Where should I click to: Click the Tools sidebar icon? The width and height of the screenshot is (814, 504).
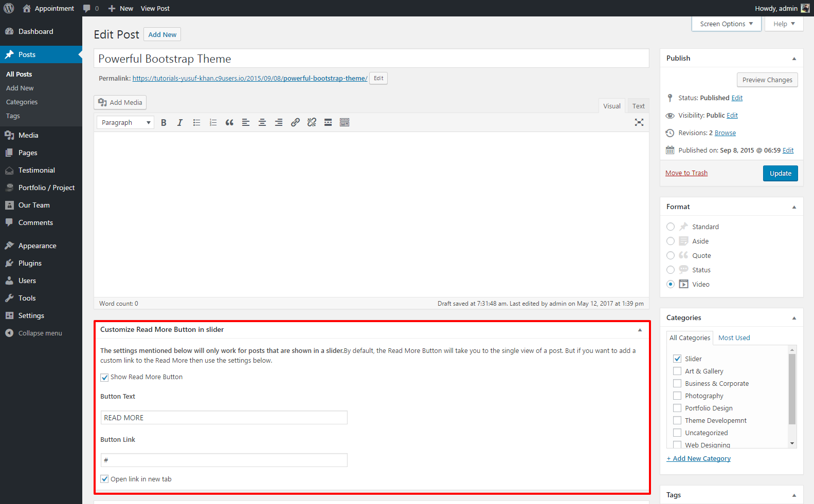[x=9, y=298]
